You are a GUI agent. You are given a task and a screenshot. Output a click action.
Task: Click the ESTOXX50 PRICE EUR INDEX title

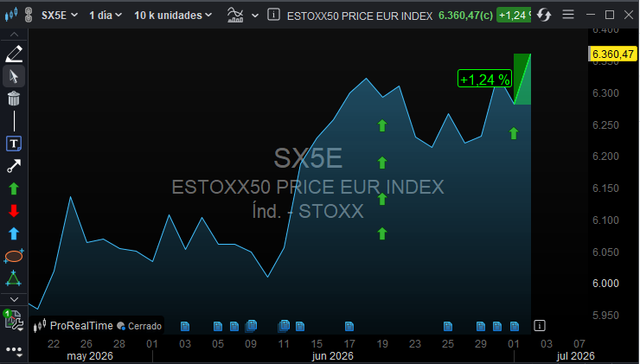pyautogui.click(x=360, y=16)
